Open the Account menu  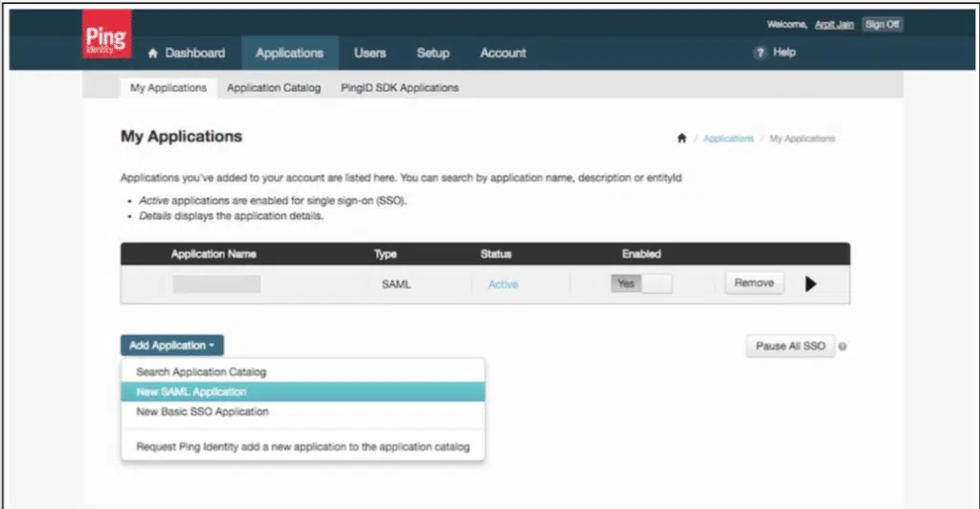pos(503,53)
